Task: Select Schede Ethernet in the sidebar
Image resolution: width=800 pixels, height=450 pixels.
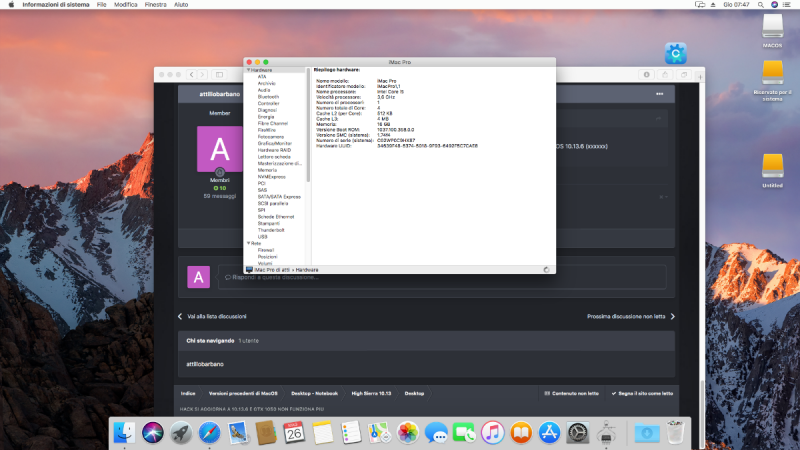Action: coord(276,217)
